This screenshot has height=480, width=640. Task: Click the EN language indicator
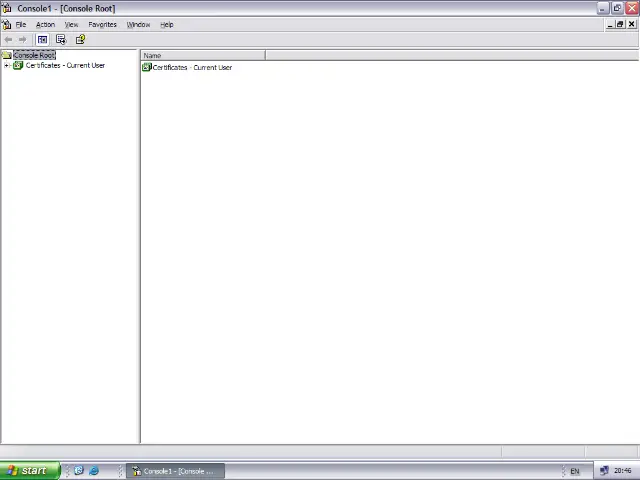[575, 471]
